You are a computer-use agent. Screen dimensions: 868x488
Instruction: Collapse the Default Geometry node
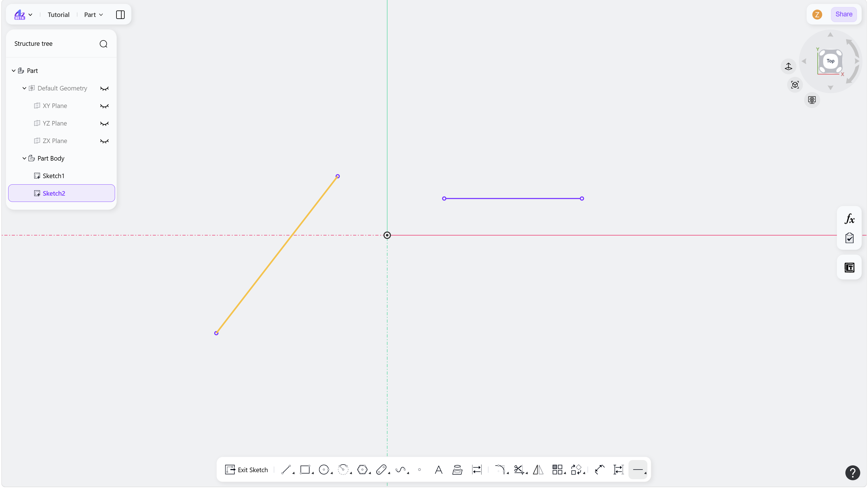click(x=24, y=88)
